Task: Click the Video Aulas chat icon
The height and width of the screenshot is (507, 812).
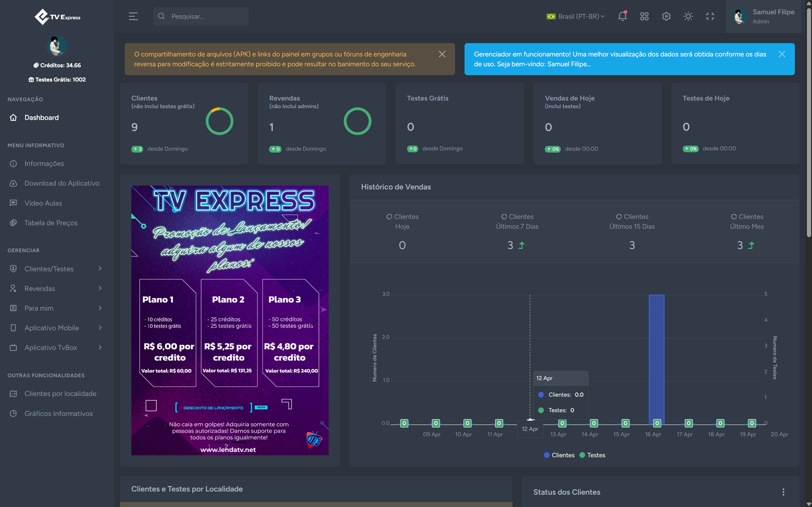Action: click(x=14, y=203)
